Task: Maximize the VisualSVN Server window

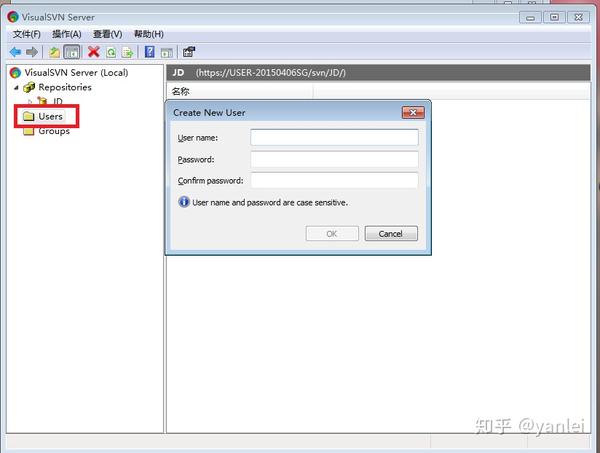Action: 554,17
